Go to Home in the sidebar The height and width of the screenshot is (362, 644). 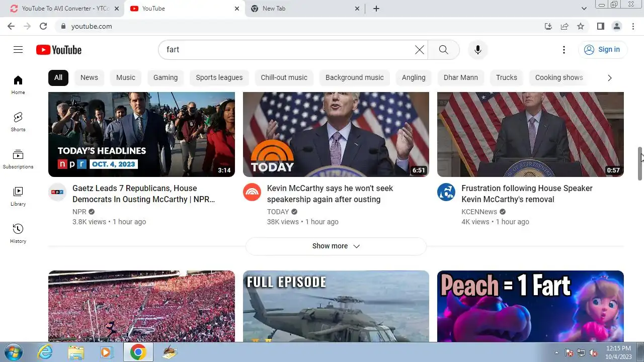pos(18,85)
